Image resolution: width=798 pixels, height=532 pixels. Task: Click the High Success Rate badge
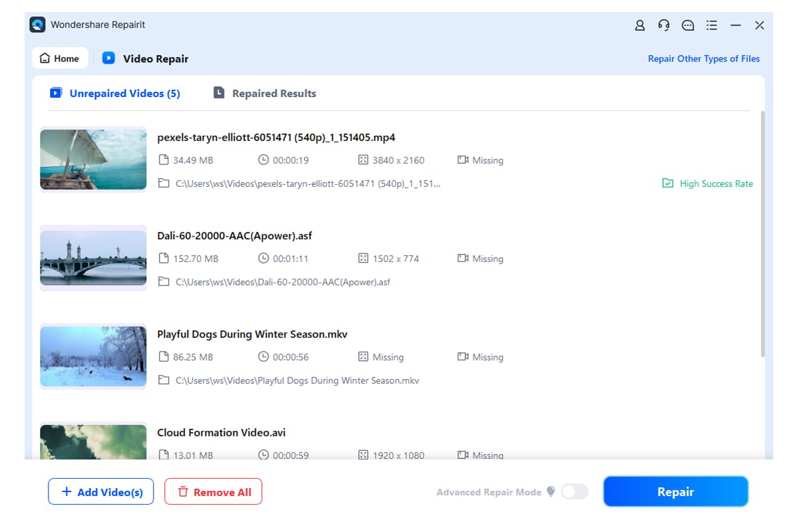[x=708, y=184]
